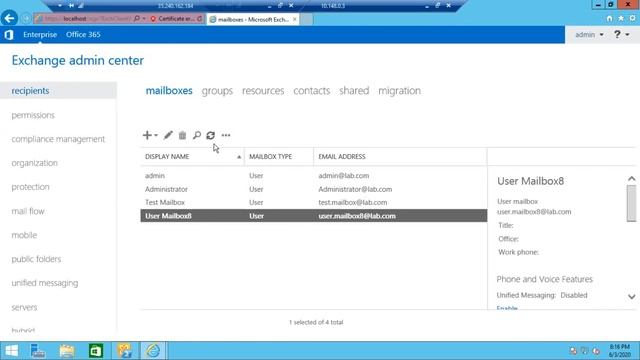Close the mailboxes Microsoft Exchange browser tab

pos(295,19)
